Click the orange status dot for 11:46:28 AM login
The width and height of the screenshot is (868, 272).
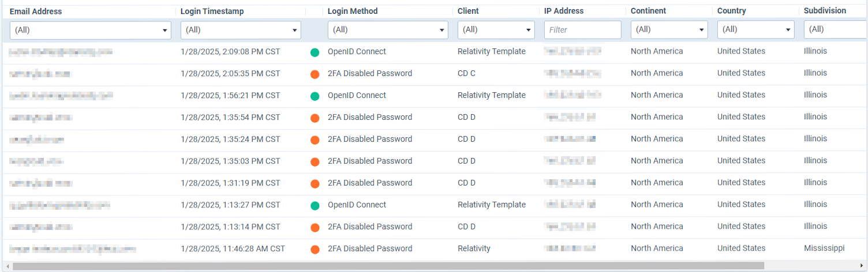point(315,250)
